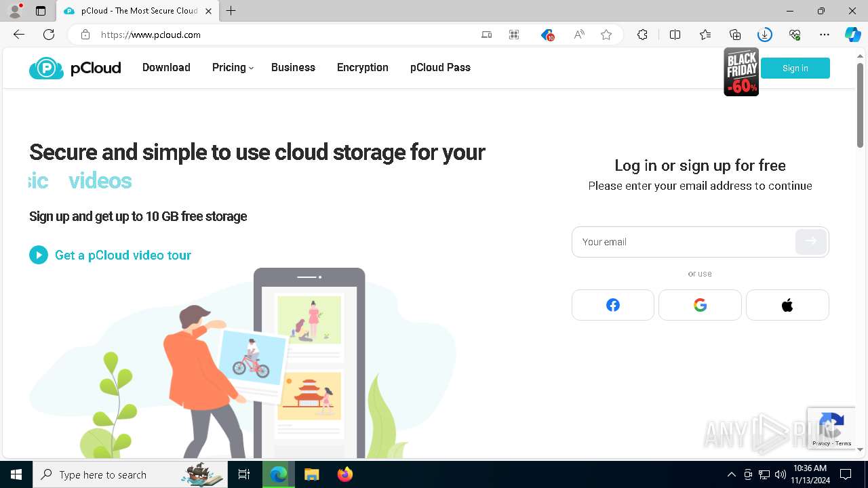
Task: Open the Get a pCloud video tour link
Action: click(123, 255)
